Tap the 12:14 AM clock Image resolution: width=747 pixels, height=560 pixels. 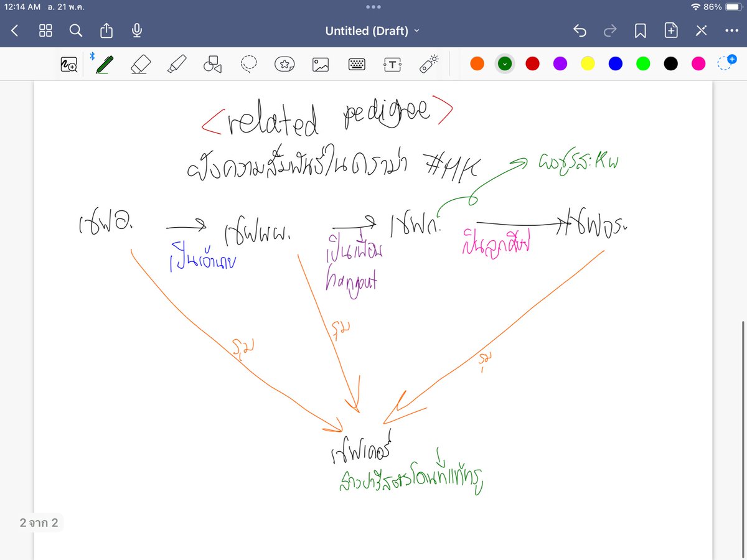click(x=22, y=7)
